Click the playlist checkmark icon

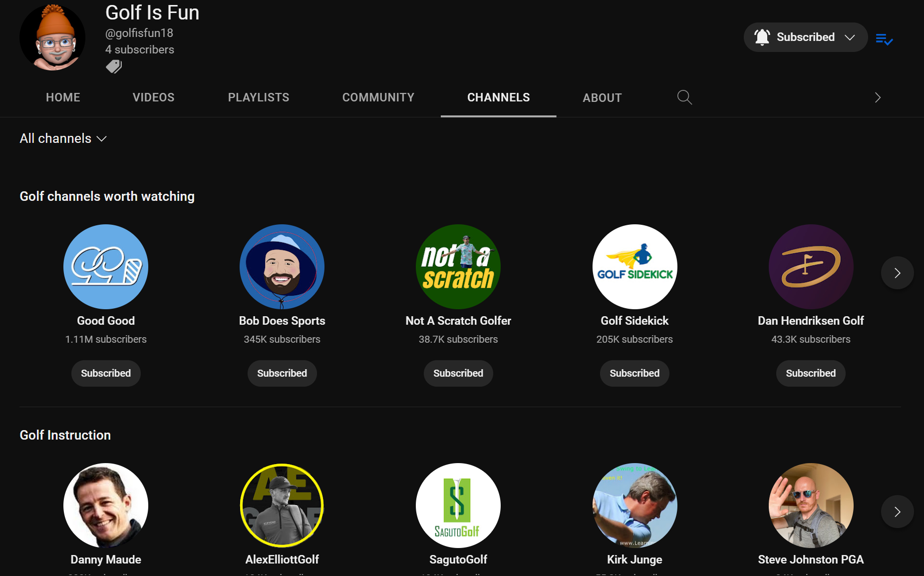click(x=884, y=39)
